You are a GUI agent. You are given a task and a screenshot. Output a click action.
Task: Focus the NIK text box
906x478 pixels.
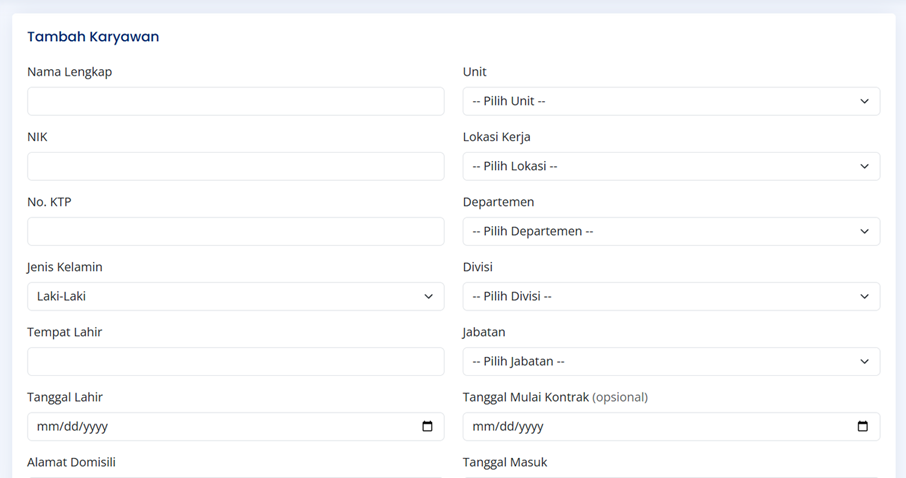[236, 166]
